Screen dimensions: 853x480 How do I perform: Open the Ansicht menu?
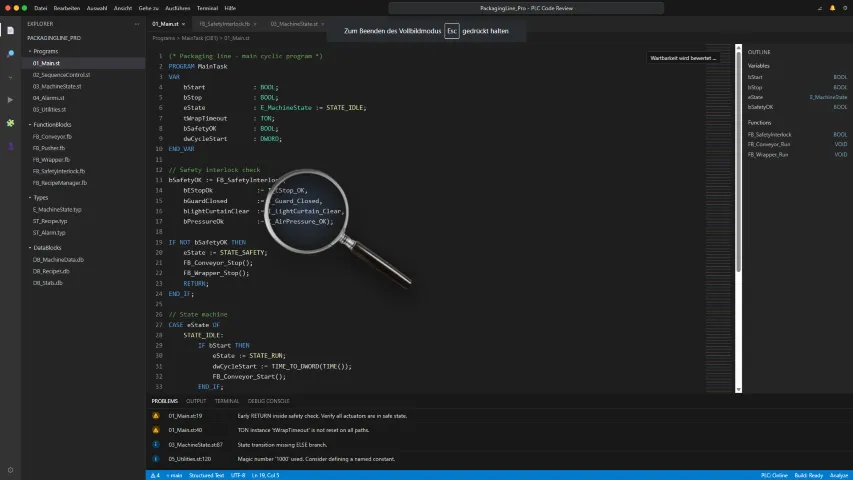[123, 8]
